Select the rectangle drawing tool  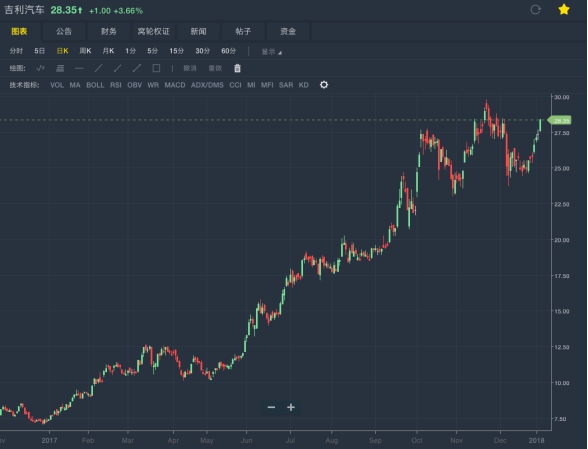[x=156, y=68]
